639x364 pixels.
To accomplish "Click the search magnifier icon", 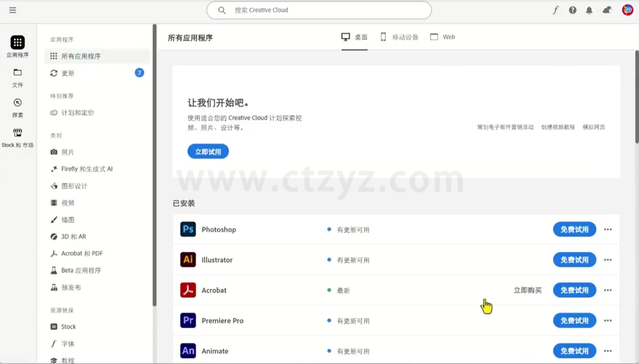I will tap(222, 10).
